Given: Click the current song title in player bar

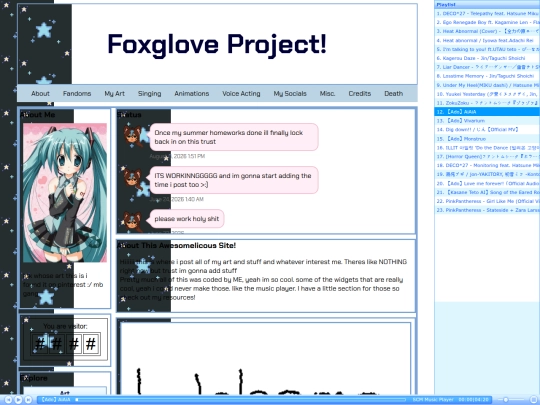Looking at the screenshot, I should [56, 399].
